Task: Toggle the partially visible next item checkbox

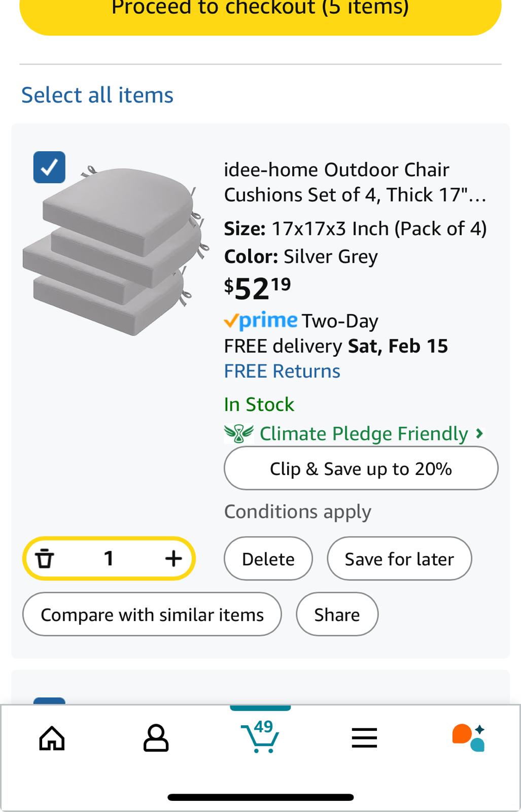Action: pyautogui.click(x=49, y=701)
